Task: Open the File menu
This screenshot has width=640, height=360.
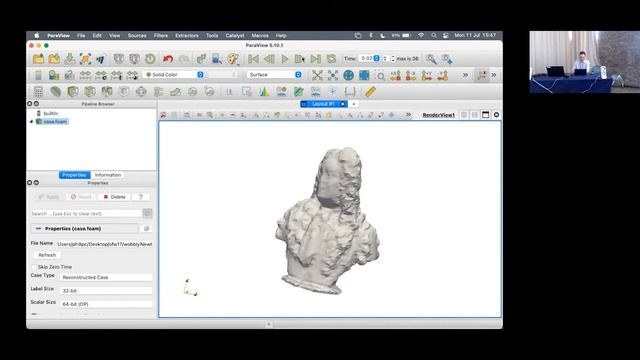Action: click(81, 36)
